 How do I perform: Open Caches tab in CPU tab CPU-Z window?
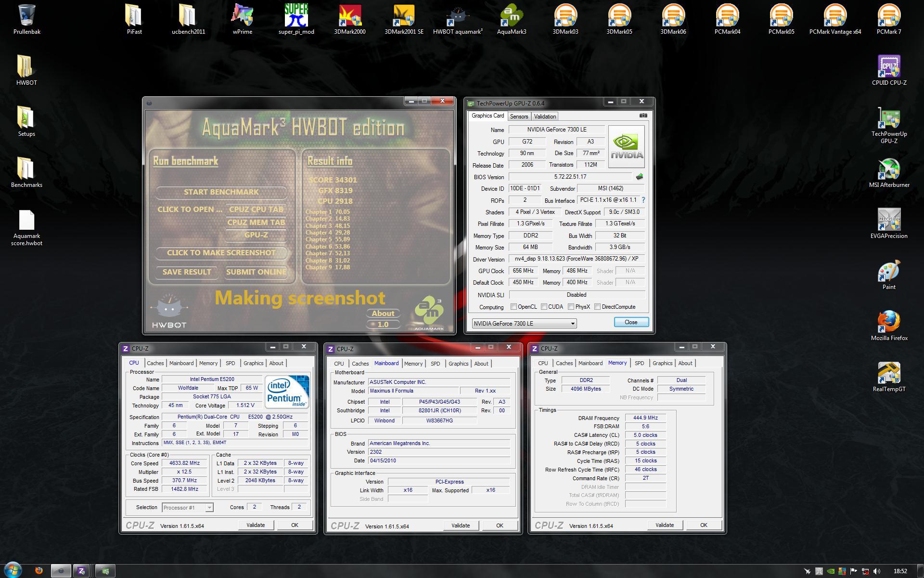[155, 363]
